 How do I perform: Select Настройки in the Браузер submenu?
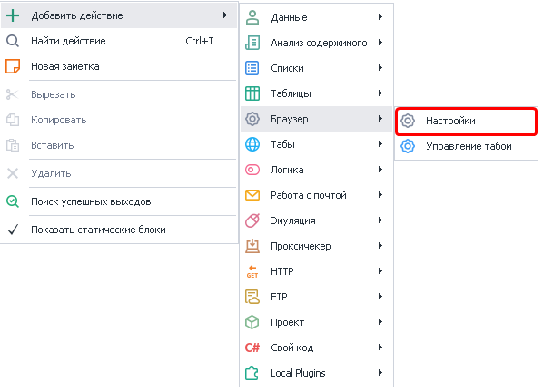click(x=467, y=121)
